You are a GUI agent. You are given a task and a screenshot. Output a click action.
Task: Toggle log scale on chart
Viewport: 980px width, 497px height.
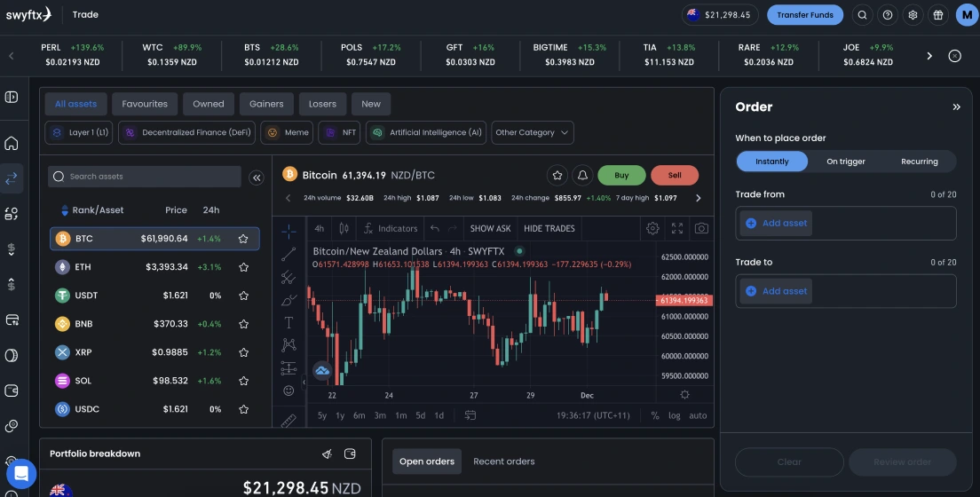click(x=674, y=415)
